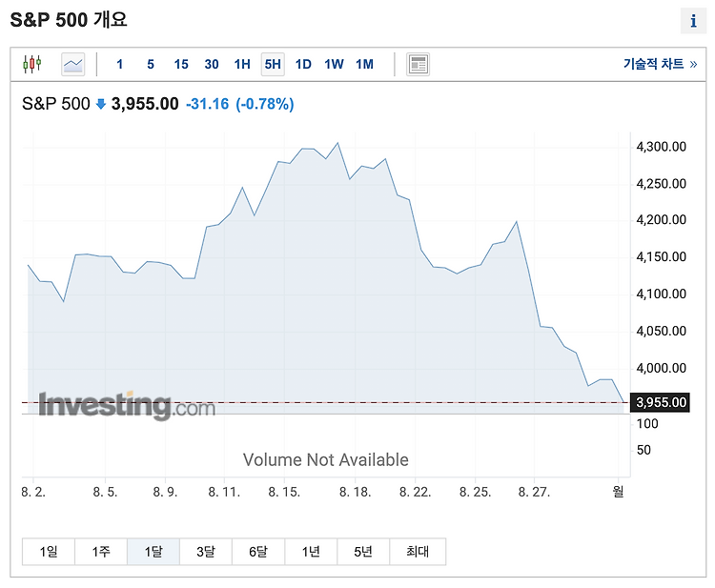Select the 1주 range tab
715x588 pixels.
pyautogui.click(x=101, y=552)
